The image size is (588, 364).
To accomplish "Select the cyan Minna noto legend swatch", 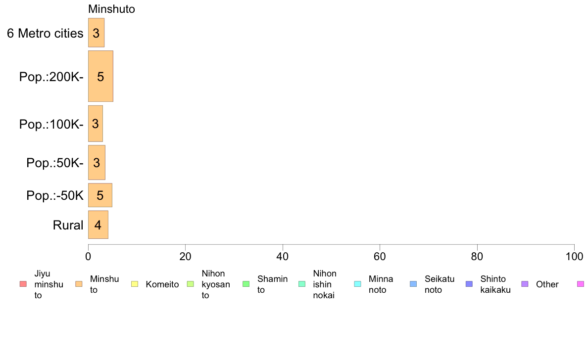I will click(x=358, y=284).
